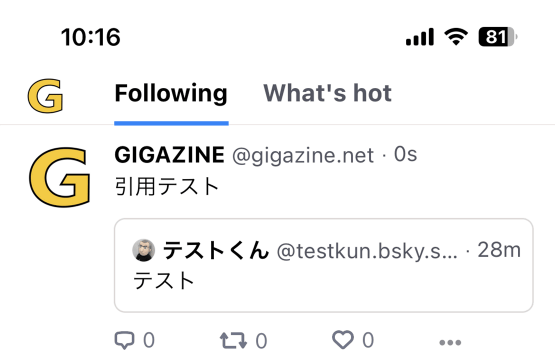Tap the 引用テスト post text
This screenshot has width=555, height=362.
[x=167, y=186]
